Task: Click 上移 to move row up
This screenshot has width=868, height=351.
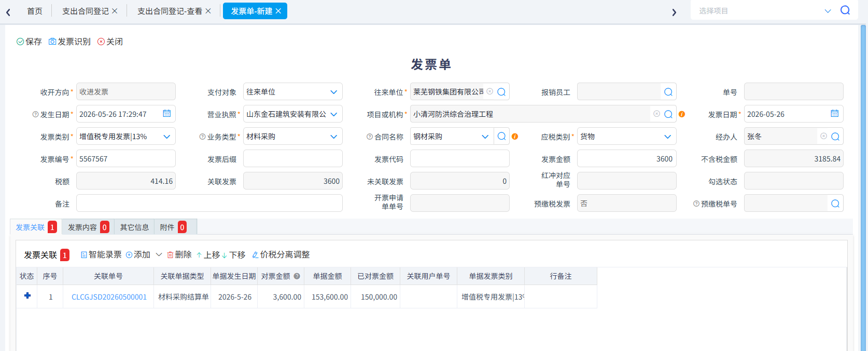Action: pyautogui.click(x=208, y=254)
